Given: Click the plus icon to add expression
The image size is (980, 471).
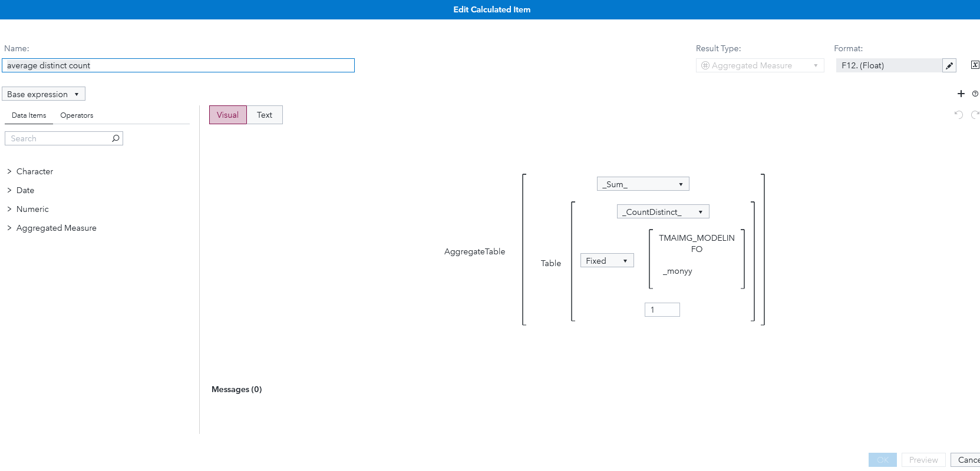Looking at the screenshot, I should click(x=961, y=94).
